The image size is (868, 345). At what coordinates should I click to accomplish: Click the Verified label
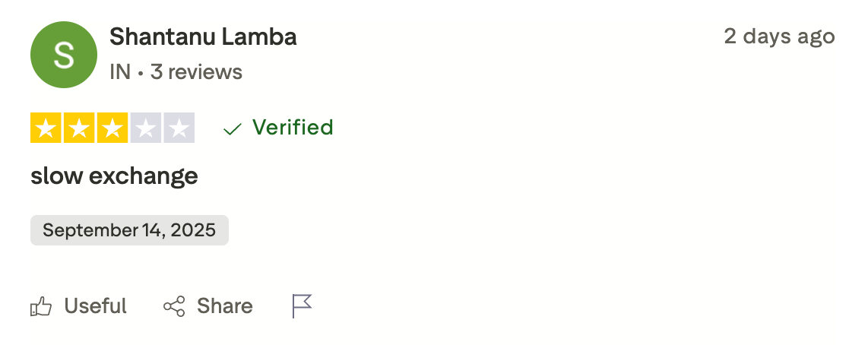[x=293, y=128]
